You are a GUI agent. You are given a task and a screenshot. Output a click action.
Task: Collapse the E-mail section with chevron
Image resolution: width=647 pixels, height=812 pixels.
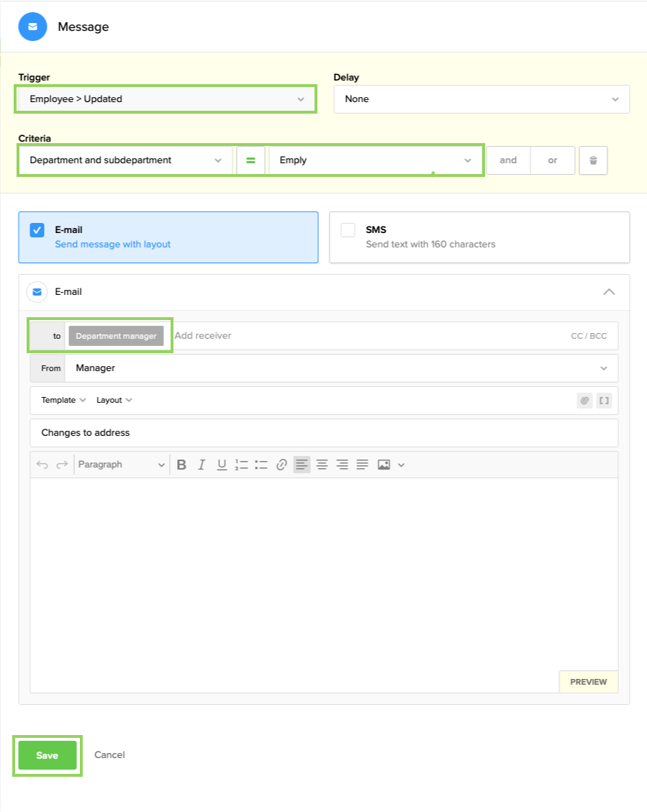pyautogui.click(x=609, y=292)
